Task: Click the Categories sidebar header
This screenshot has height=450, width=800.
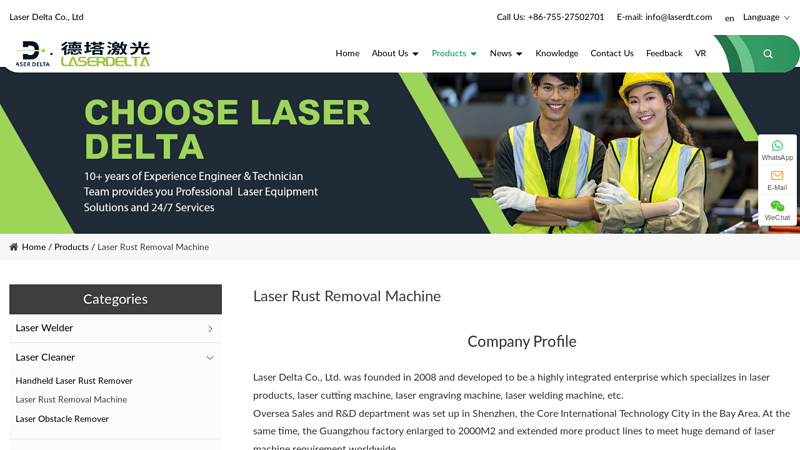Action: [115, 299]
